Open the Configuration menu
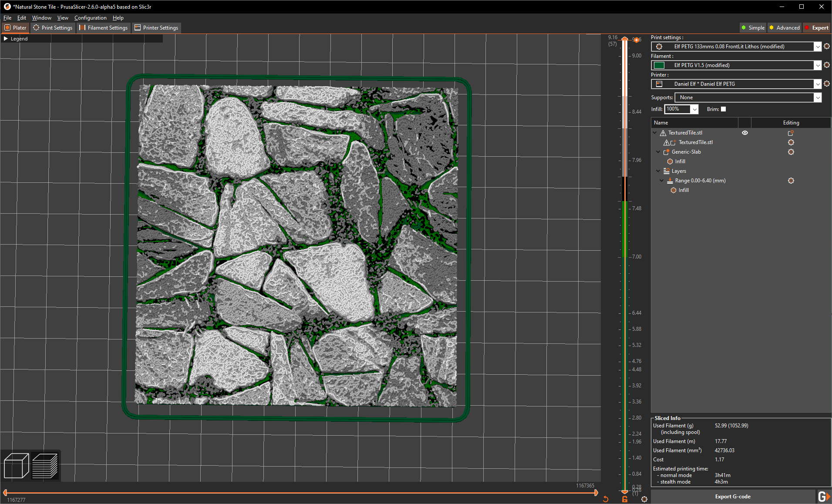 pos(91,18)
